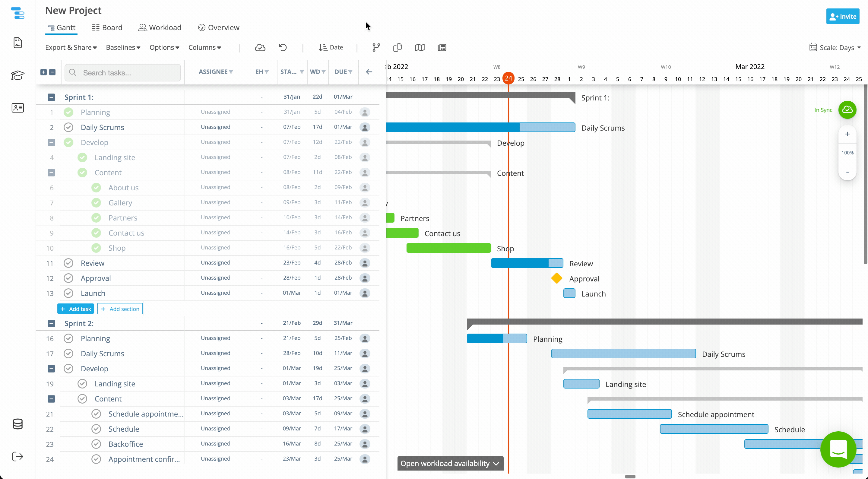
Task: Toggle the critical path branch icon
Action: point(376,48)
